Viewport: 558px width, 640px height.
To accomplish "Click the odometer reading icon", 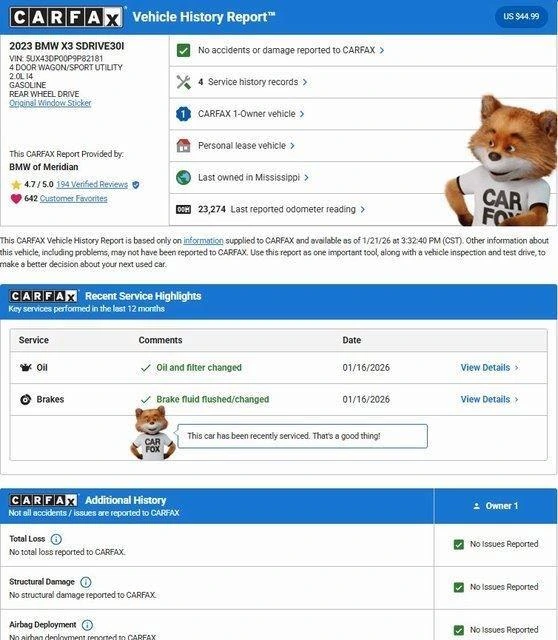I will (x=183, y=209).
